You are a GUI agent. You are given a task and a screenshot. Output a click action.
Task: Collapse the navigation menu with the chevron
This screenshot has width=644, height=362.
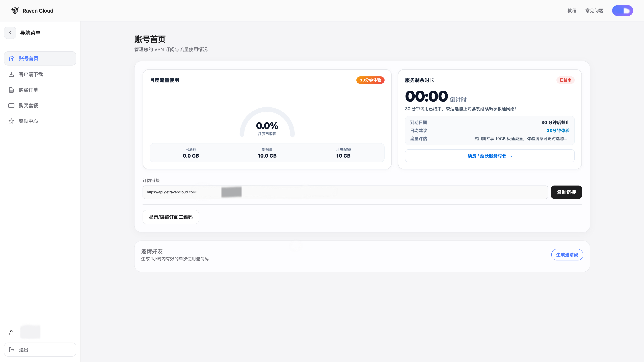click(10, 33)
